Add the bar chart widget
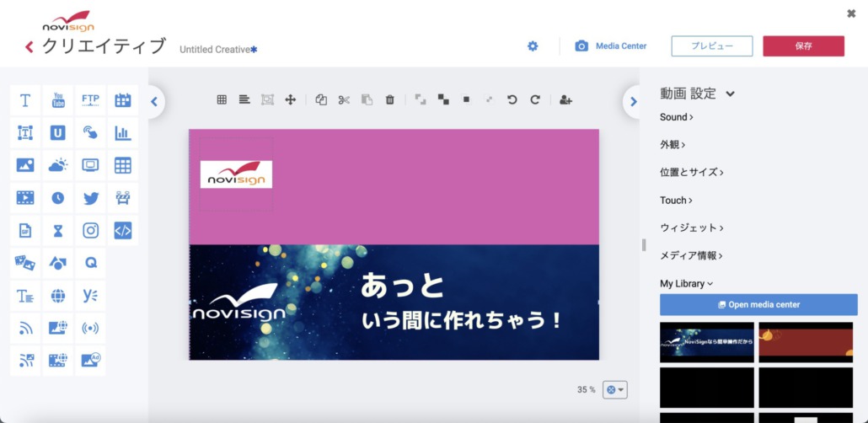Image resolution: width=868 pixels, height=423 pixels. click(123, 133)
